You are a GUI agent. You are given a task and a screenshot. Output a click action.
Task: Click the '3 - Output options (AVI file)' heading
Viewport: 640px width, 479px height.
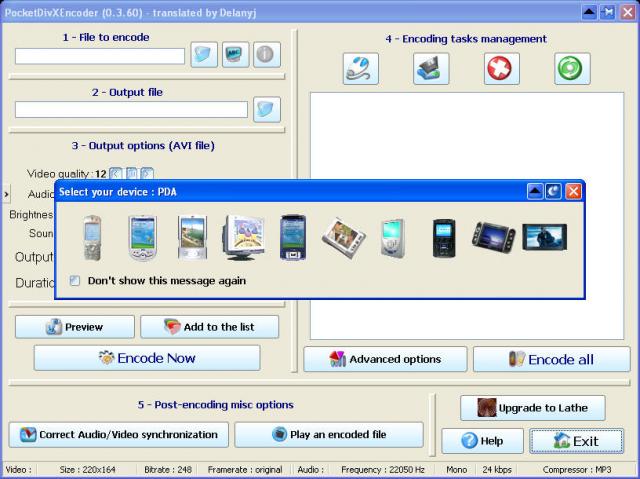[143, 146]
